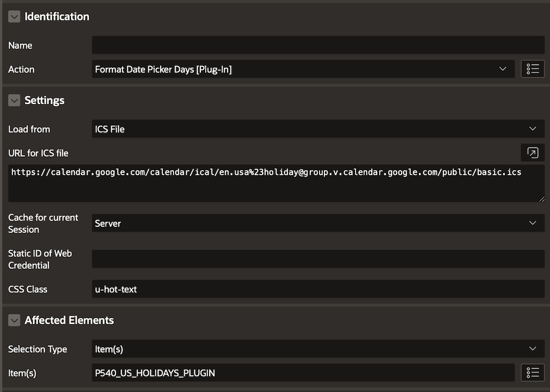The height and width of the screenshot is (392, 550).
Task: Open the Action dropdown
Action: 301,69
